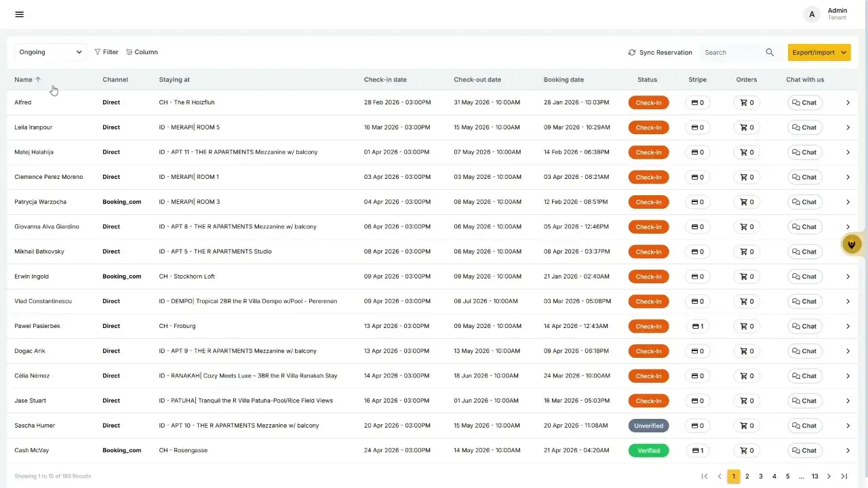Open orders cart for Alfred

(747, 103)
